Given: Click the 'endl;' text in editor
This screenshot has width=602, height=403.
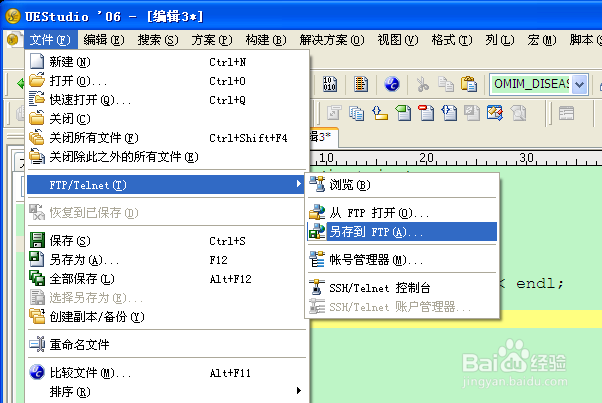Looking at the screenshot, I should tap(539, 284).
